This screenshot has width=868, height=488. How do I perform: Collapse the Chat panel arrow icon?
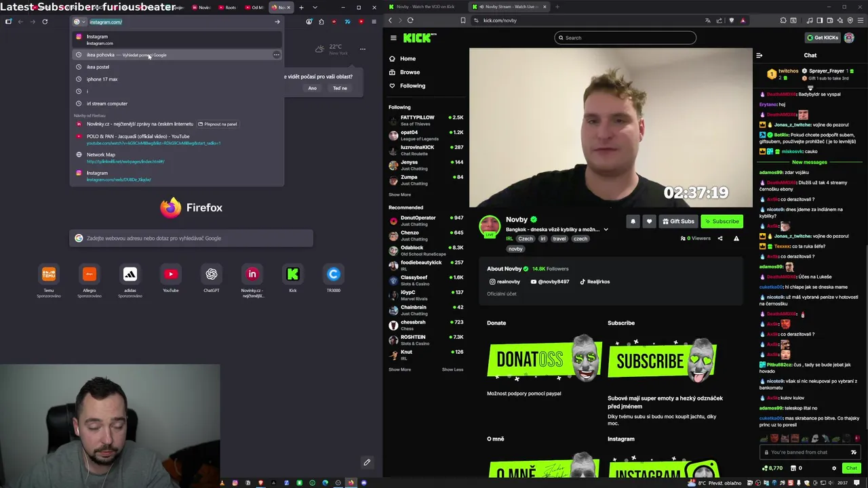(x=759, y=56)
